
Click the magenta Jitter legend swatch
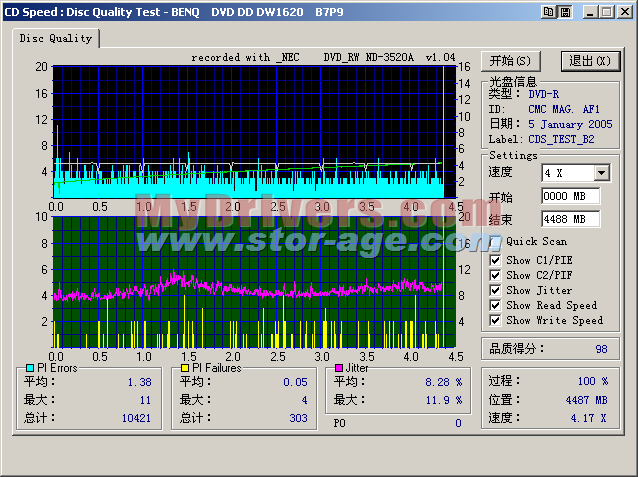pos(338,368)
